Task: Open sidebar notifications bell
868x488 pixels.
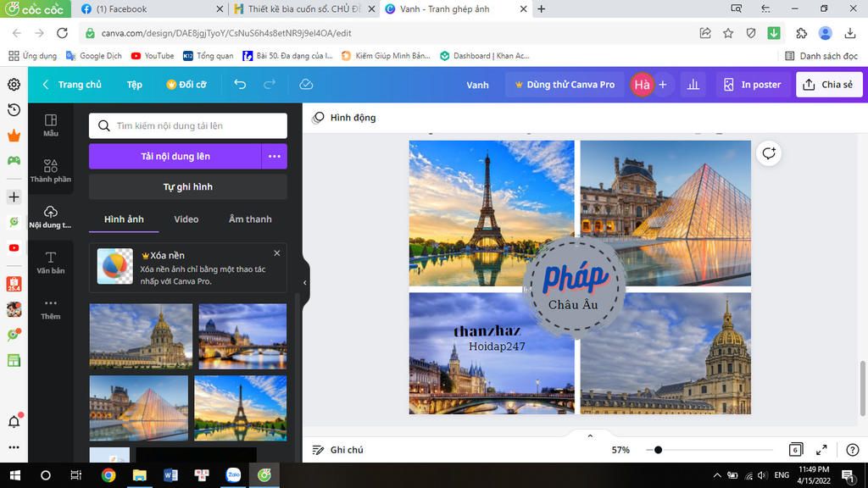Action: [14, 422]
